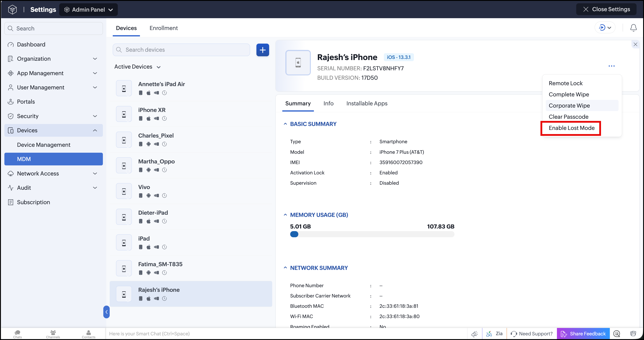The width and height of the screenshot is (644, 340).
Task: Collapse the sidebar with the blue arrow handle
Action: [106, 312]
